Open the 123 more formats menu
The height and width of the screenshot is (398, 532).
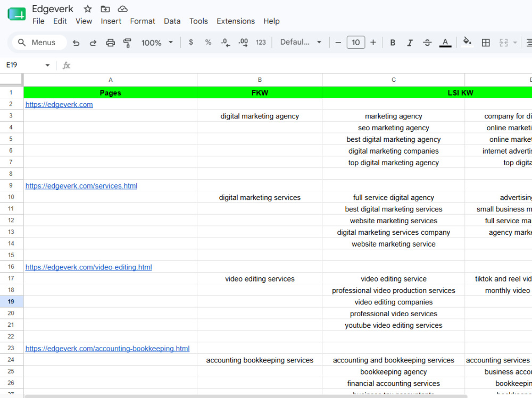pos(261,43)
